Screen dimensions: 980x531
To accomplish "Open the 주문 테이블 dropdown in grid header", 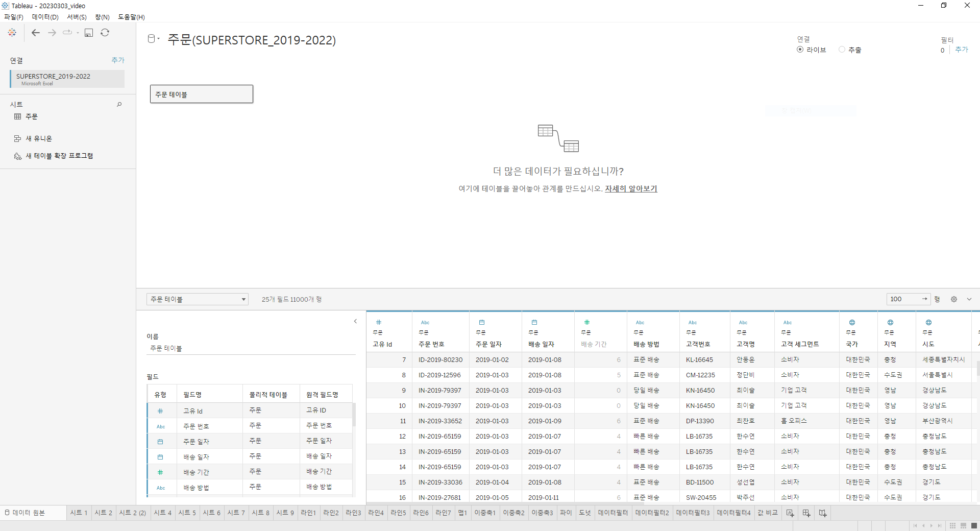I will [198, 299].
